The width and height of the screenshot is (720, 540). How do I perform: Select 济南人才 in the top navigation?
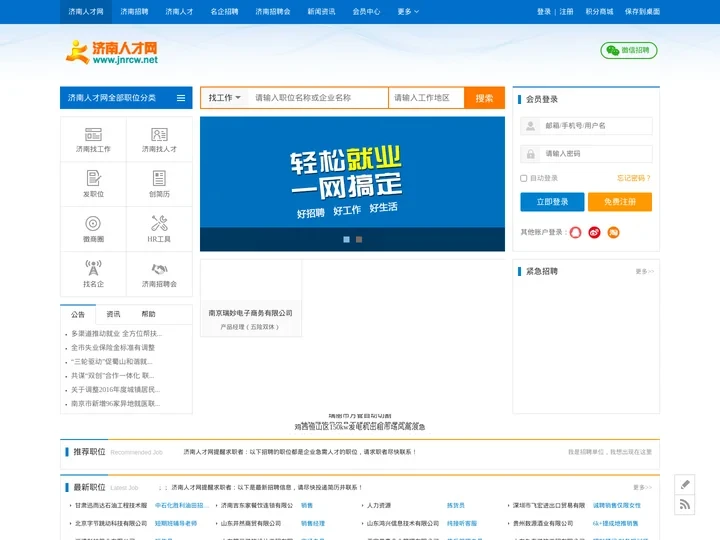(x=179, y=11)
